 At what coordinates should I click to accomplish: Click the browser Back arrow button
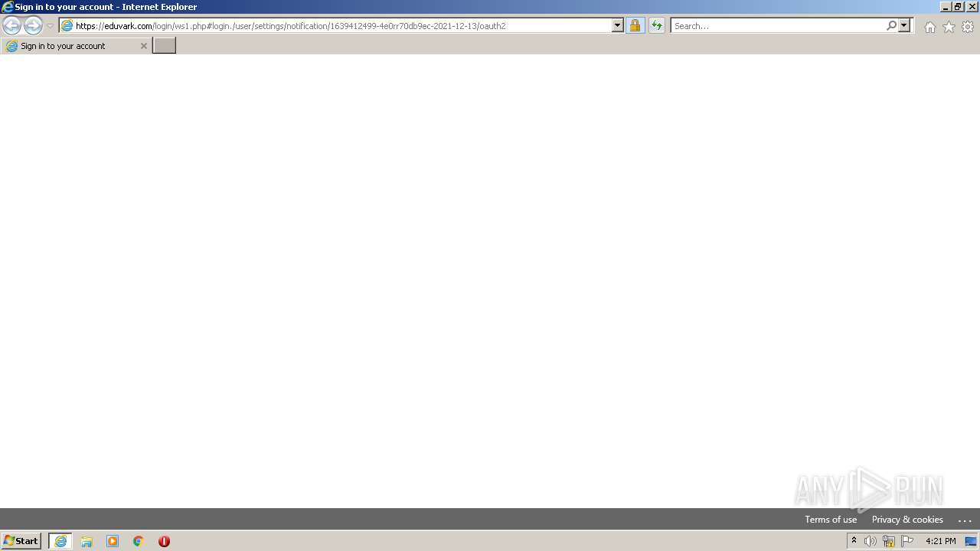click(x=11, y=26)
